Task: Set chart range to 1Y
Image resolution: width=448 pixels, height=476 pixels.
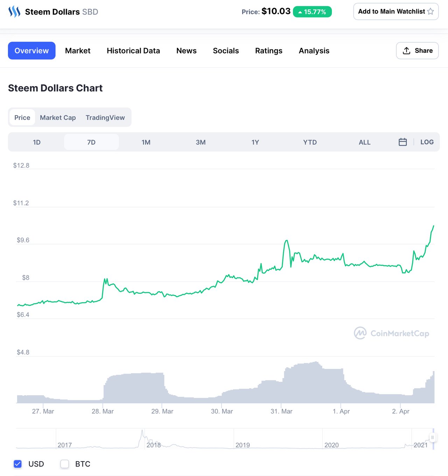Action: (x=255, y=142)
